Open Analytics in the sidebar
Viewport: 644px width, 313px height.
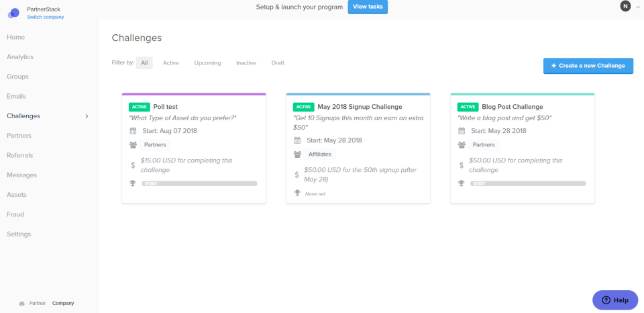coord(20,57)
